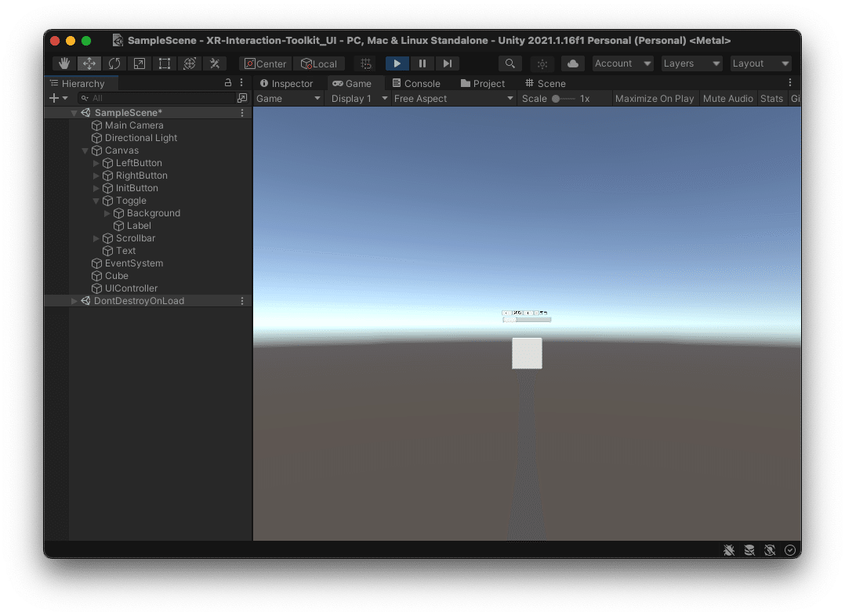
Task: Open DontDestroyOnLoad options kebab menu
Action: pos(242,301)
